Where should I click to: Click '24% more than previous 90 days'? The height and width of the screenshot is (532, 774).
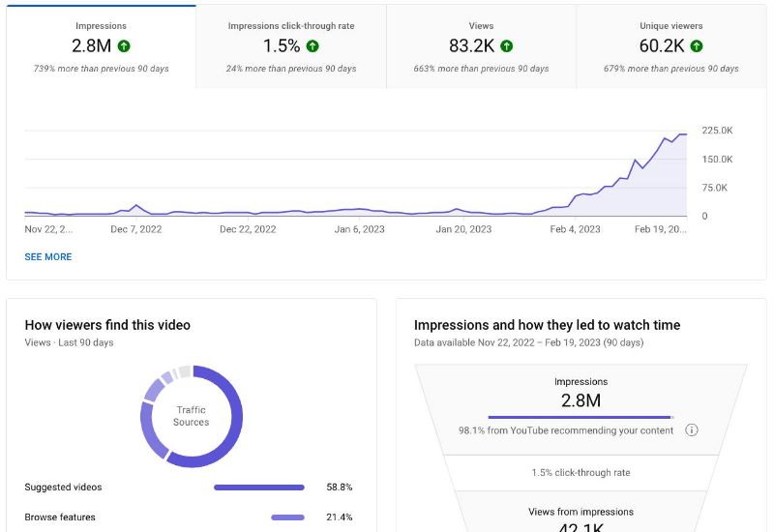pyautogui.click(x=291, y=69)
